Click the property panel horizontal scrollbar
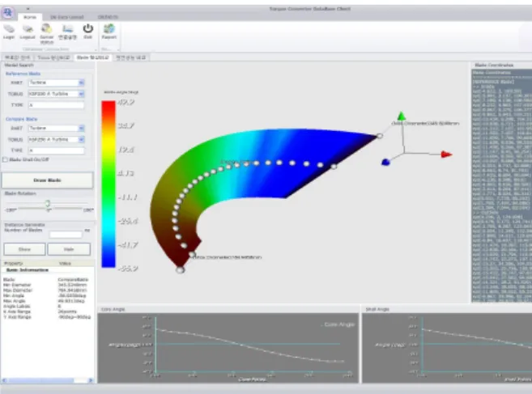532x394 pixels. point(48,380)
